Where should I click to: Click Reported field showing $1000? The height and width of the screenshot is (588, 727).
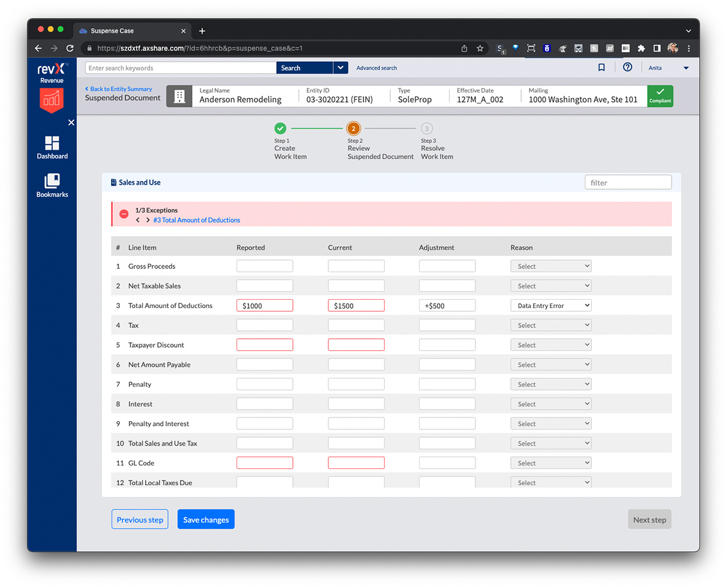pos(265,305)
